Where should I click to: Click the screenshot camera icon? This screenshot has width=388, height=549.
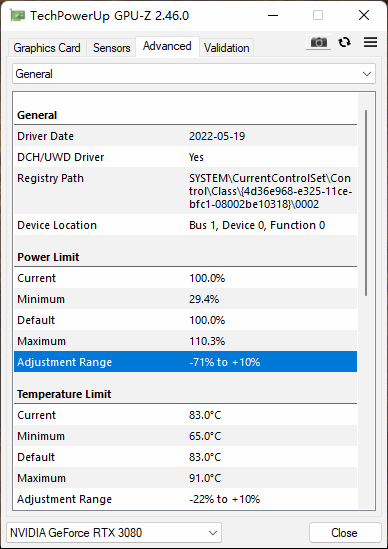click(x=318, y=42)
